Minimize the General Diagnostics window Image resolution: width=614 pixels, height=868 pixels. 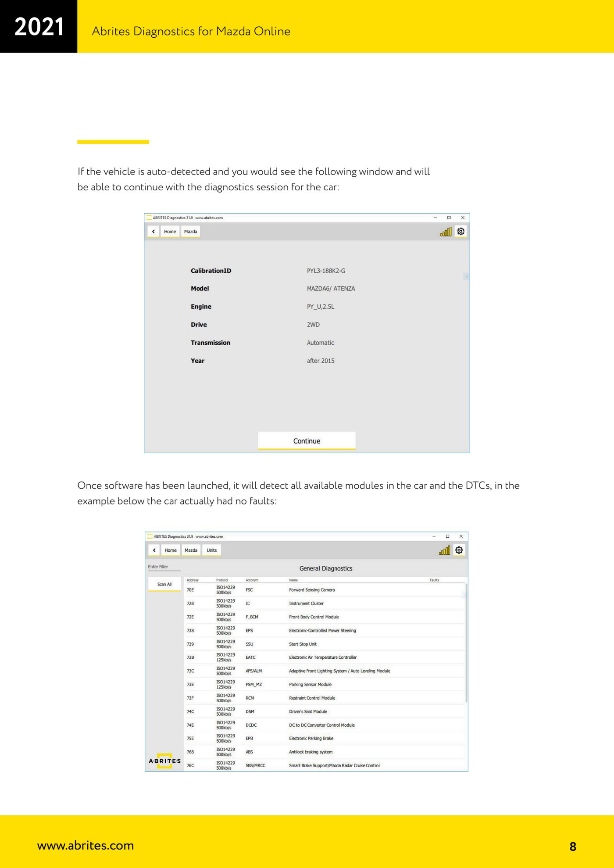click(434, 536)
